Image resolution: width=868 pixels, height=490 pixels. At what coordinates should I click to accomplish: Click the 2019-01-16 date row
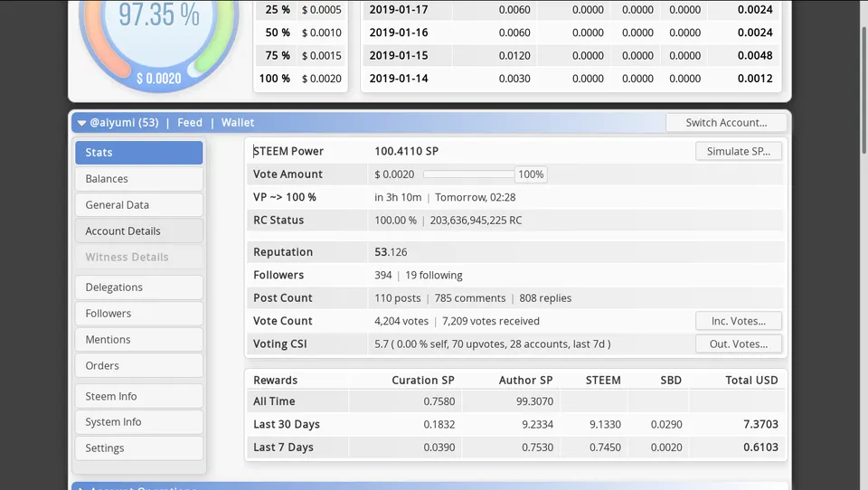tap(571, 33)
